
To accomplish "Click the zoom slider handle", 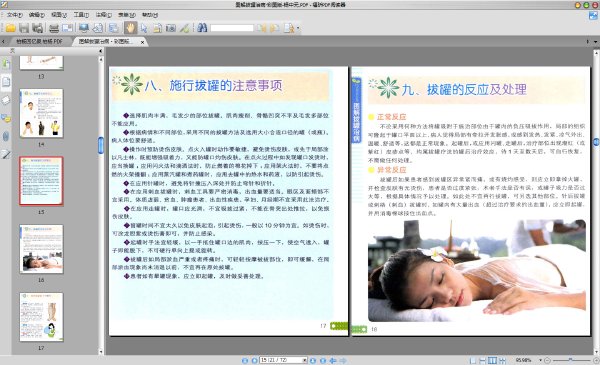I will coord(571,360).
